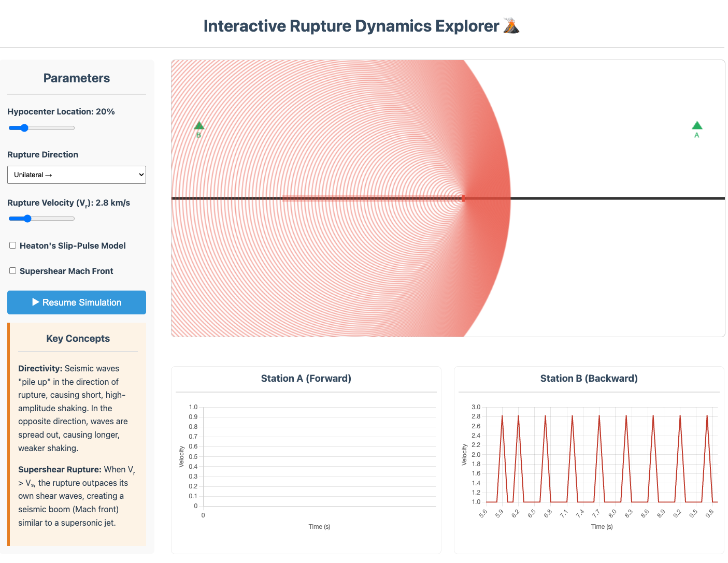Click the Station B (Backward) chart title
Screen dimensions: 728x563
pyautogui.click(x=589, y=378)
